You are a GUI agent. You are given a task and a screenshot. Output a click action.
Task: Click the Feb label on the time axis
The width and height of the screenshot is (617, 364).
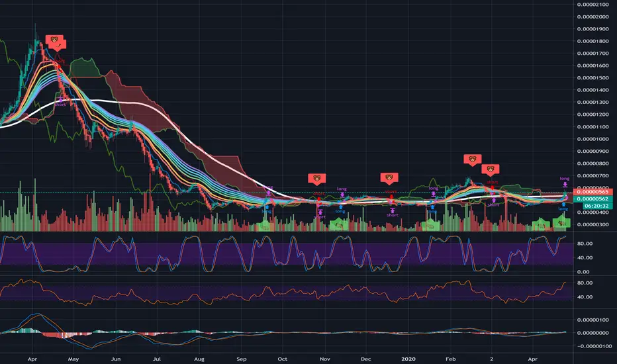pos(451,359)
